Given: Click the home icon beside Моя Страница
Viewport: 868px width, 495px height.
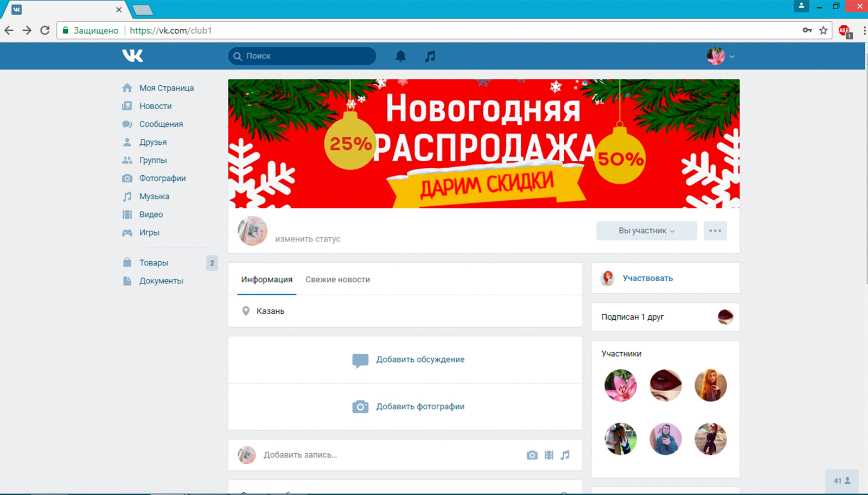Looking at the screenshot, I should tap(127, 88).
